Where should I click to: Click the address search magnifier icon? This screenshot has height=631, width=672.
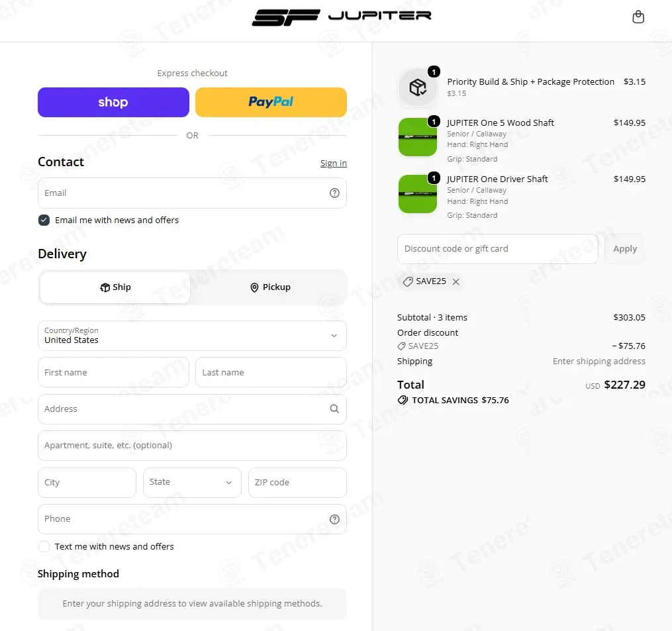(x=334, y=409)
